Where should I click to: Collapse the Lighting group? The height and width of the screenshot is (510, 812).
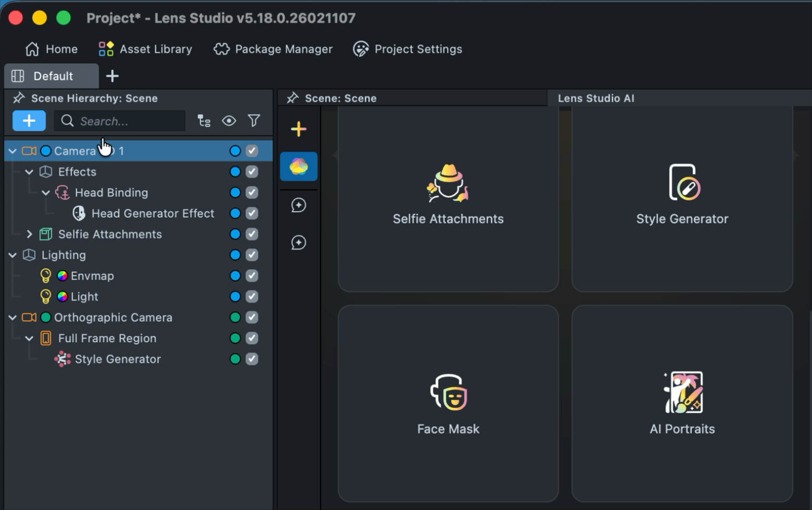(x=12, y=255)
